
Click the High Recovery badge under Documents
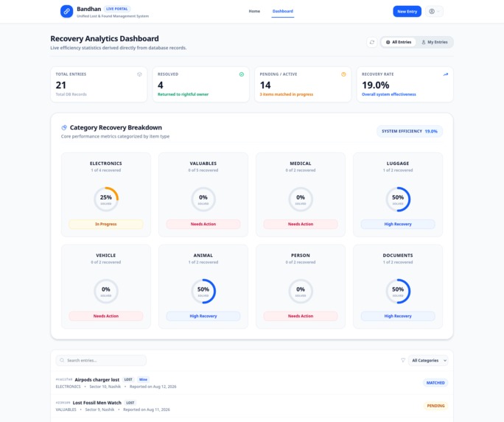click(x=398, y=316)
